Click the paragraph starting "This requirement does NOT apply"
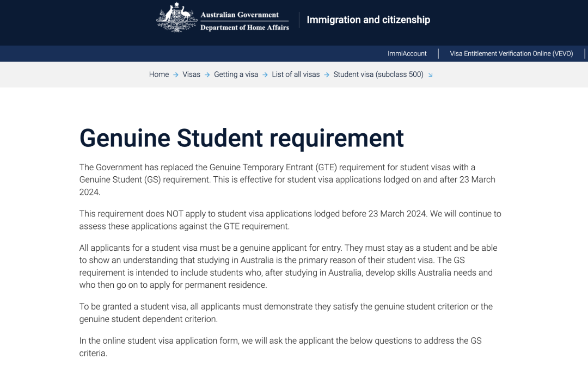The height and width of the screenshot is (365, 588). coord(290,220)
